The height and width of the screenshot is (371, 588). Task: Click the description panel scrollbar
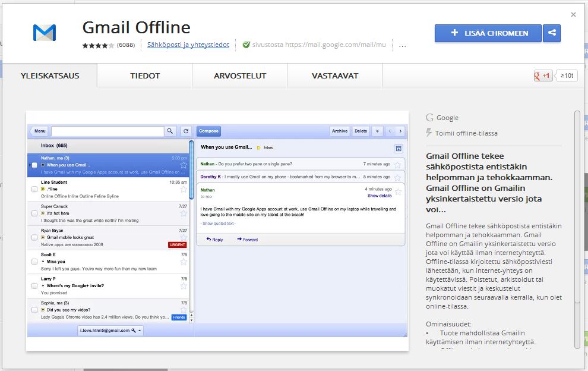(x=577, y=229)
